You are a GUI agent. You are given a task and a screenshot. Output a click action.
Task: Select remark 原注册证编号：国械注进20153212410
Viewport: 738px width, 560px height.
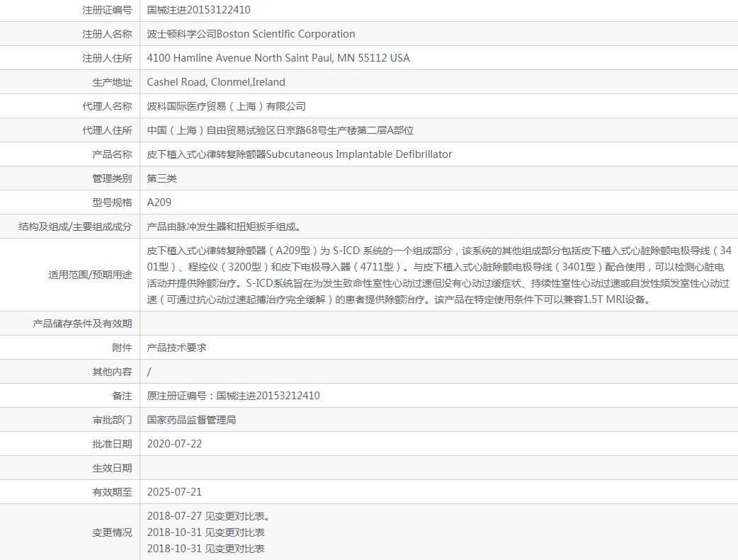234,396
